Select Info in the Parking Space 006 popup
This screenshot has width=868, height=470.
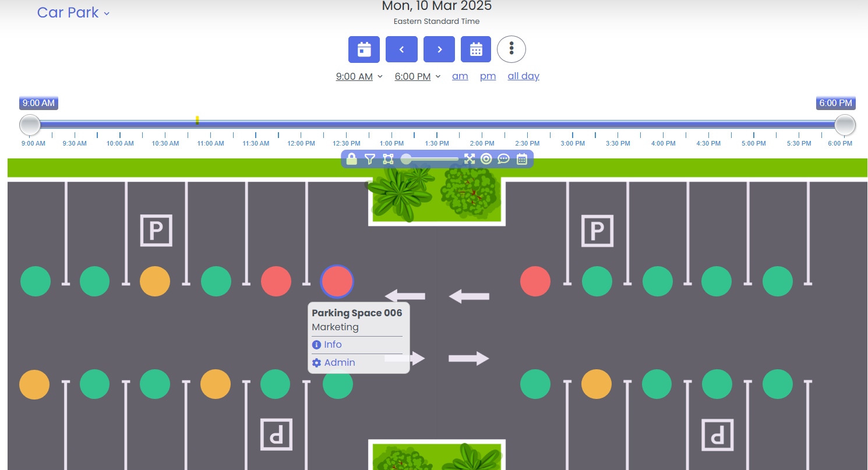click(333, 345)
